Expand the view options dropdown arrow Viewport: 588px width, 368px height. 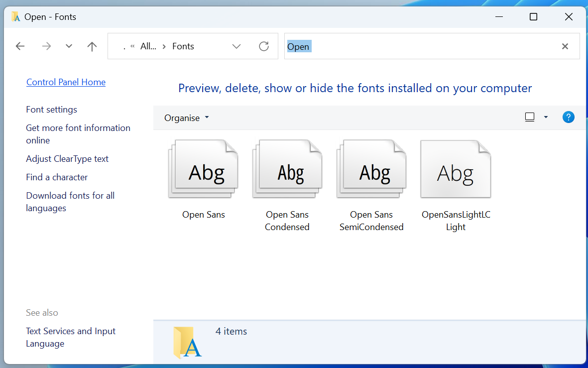[546, 118]
